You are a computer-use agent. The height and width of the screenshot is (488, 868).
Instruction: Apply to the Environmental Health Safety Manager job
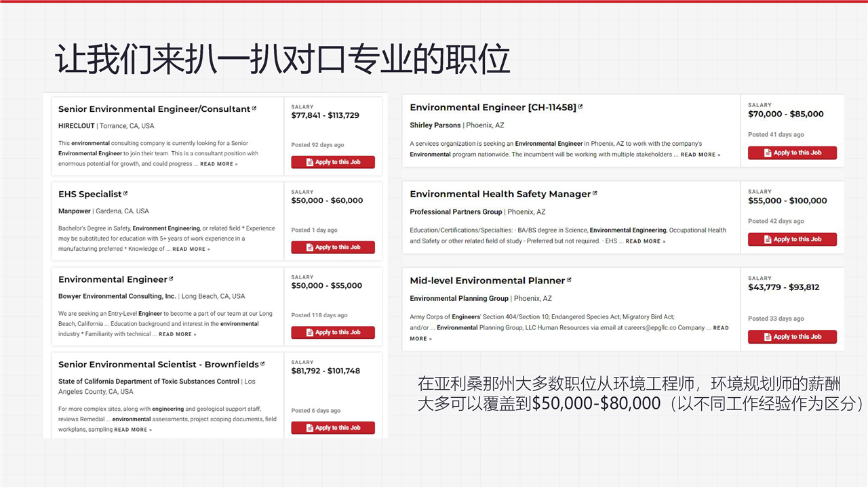792,239
